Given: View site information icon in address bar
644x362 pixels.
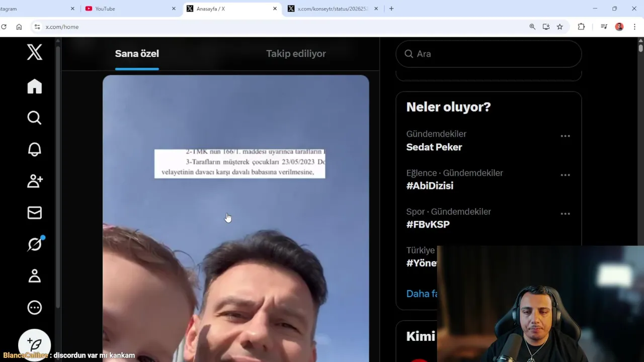Looking at the screenshot, I should (x=37, y=27).
